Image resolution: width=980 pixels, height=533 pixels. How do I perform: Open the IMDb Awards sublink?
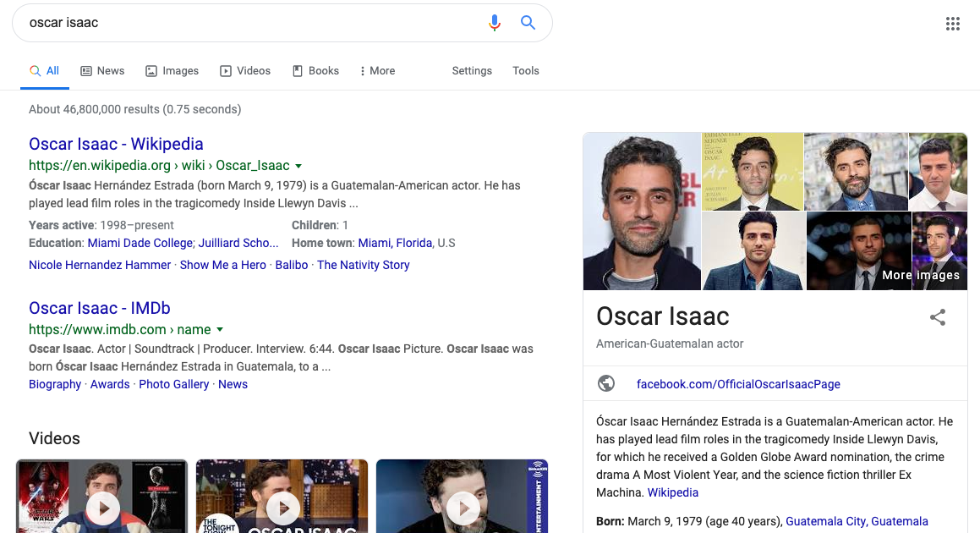(110, 384)
